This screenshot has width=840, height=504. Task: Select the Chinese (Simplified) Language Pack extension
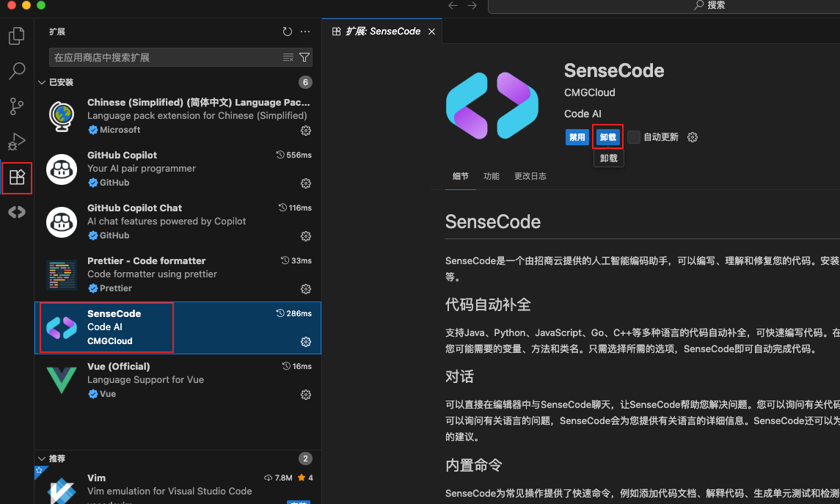(178, 116)
